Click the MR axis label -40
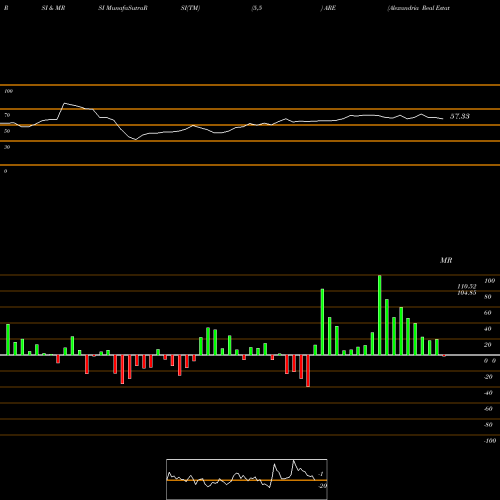500x500 pixels. (488, 393)
